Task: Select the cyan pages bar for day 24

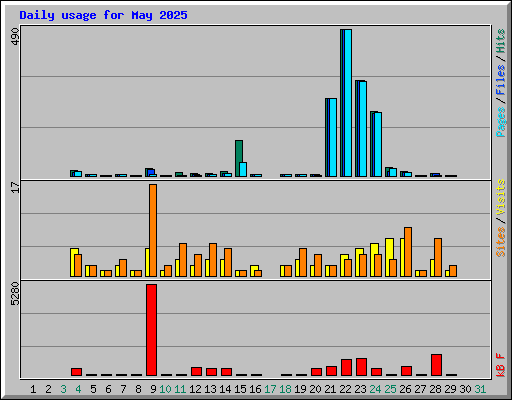Action: [x=378, y=145]
